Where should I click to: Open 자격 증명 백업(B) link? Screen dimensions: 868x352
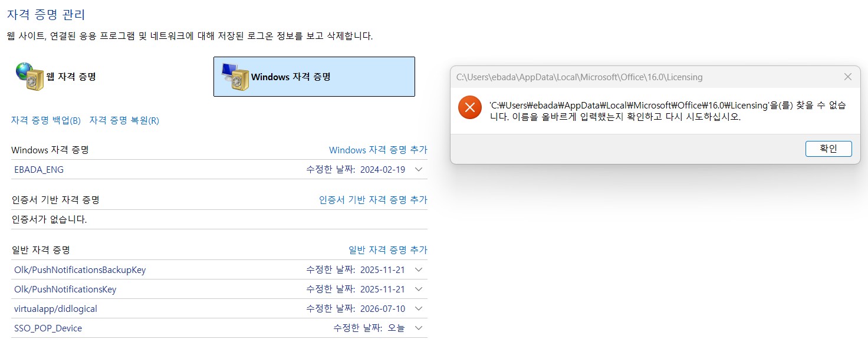pos(46,120)
